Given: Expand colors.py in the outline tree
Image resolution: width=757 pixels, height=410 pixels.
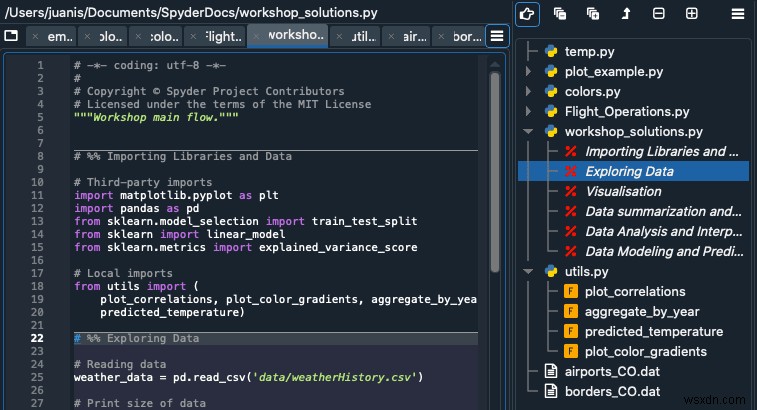Looking at the screenshot, I should (x=528, y=91).
